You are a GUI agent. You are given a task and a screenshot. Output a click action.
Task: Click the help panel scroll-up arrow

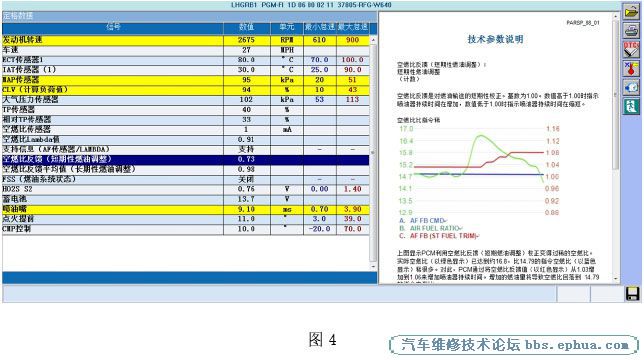[x=615, y=16]
